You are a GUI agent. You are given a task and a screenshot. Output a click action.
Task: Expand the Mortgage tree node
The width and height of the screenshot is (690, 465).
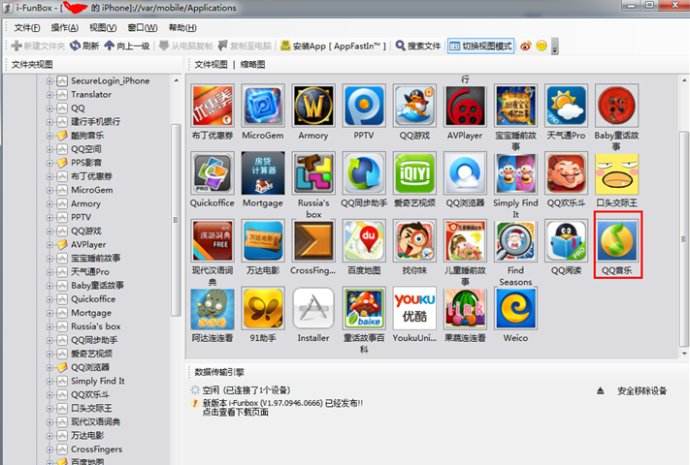[50, 313]
